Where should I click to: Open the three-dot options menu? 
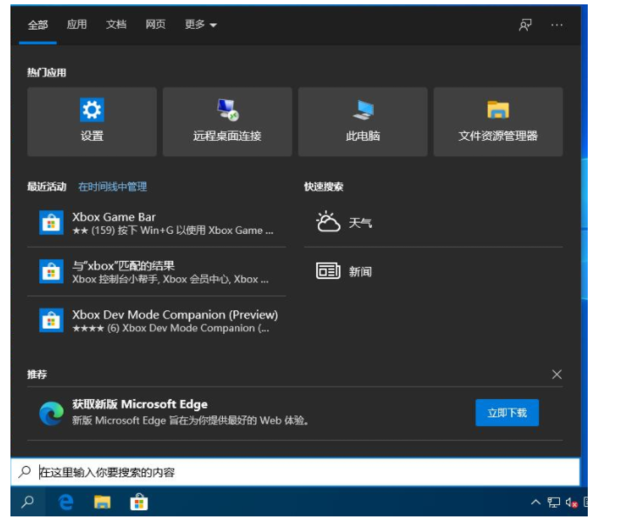coord(557,25)
